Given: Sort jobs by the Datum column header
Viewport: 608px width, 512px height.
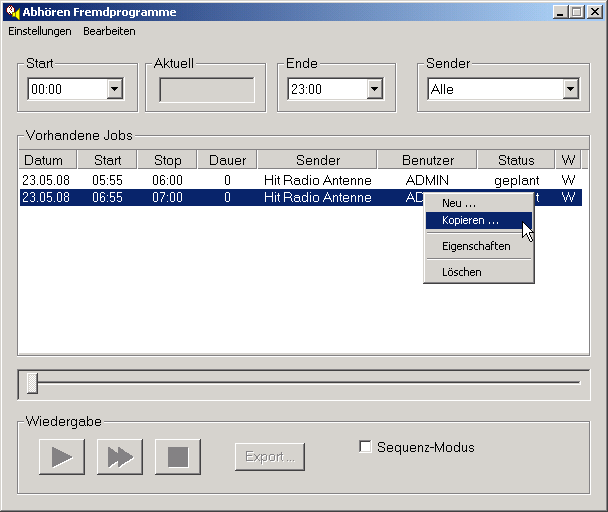Looking at the screenshot, I should (43, 160).
